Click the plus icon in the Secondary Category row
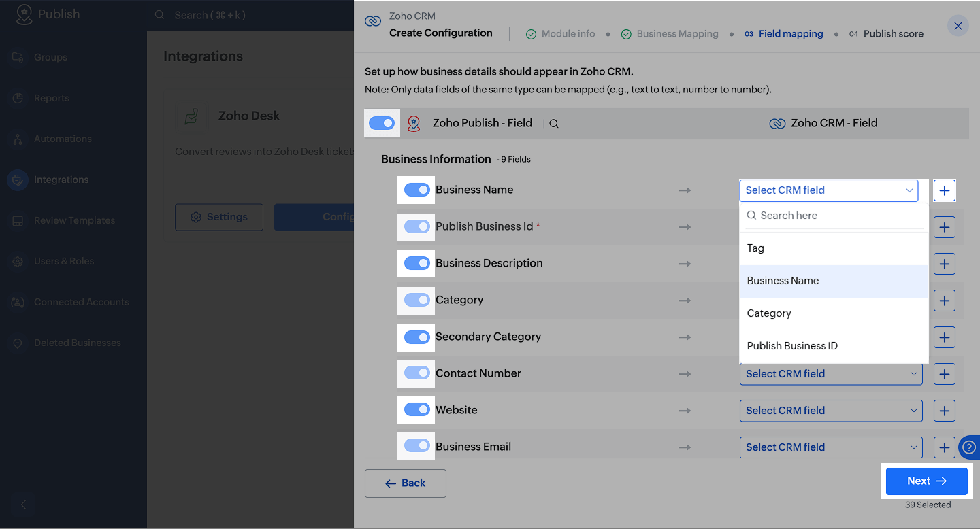The height and width of the screenshot is (529, 980). 944,337
